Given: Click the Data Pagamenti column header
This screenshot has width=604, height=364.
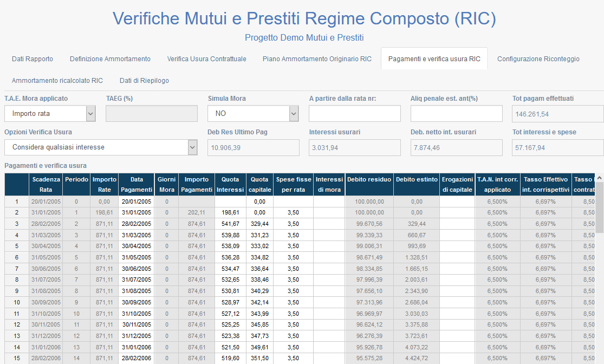Looking at the screenshot, I should point(137,185).
